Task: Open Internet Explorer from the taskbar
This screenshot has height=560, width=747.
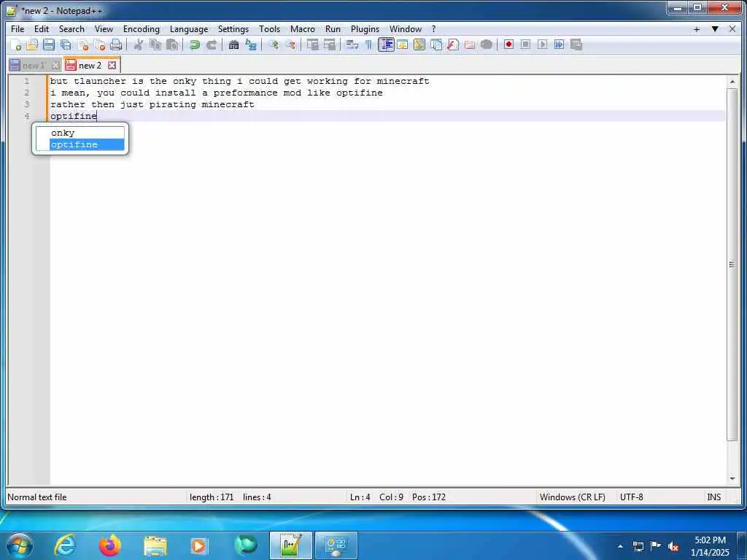Action: [x=65, y=545]
